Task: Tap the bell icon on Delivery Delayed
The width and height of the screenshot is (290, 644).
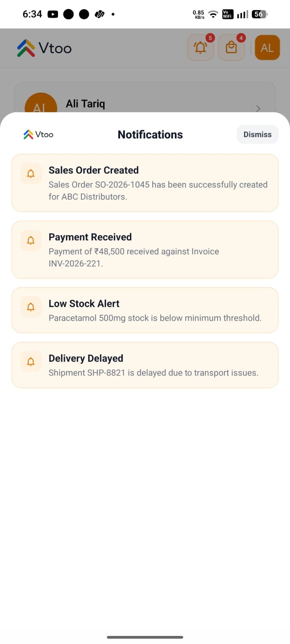Action: (31, 361)
